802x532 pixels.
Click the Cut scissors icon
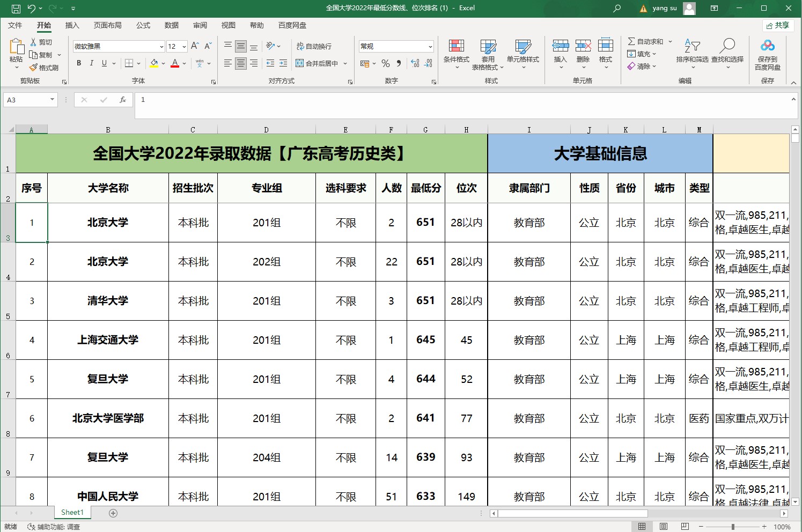(34, 42)
